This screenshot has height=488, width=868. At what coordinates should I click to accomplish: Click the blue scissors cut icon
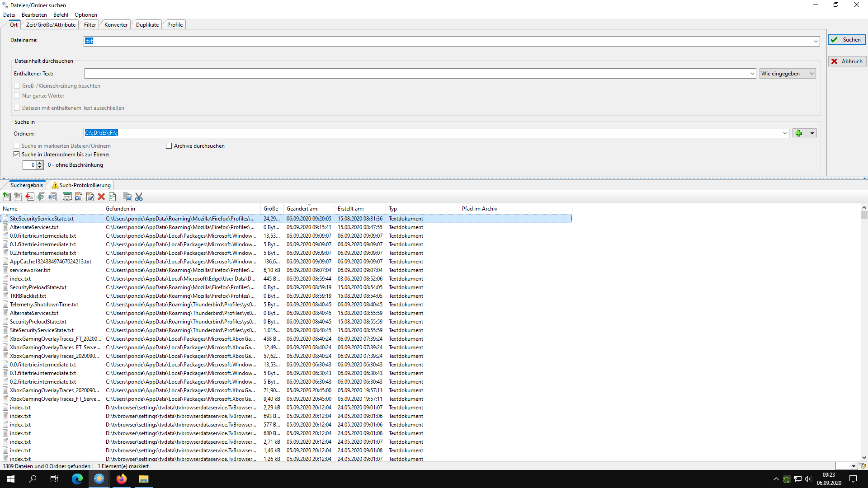139,197
